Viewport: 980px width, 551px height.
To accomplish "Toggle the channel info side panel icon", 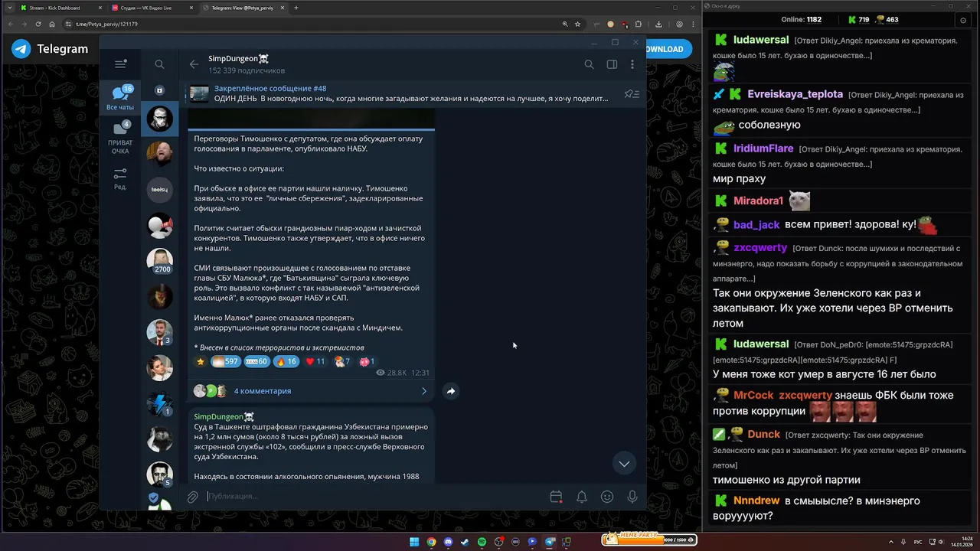I will pos(612,64).
